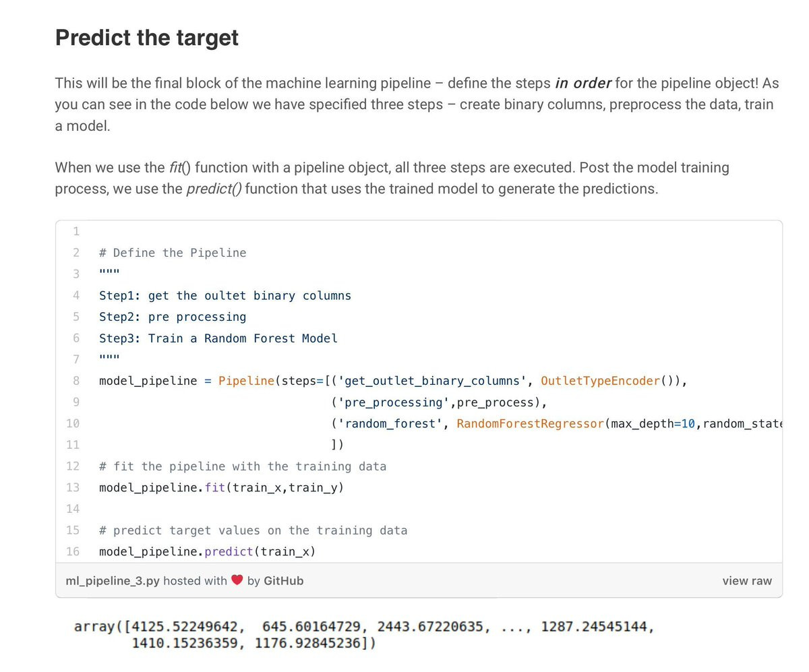Click the Pipeline class name in code
The height and width of the screenshot is (672, 809).
246,381
